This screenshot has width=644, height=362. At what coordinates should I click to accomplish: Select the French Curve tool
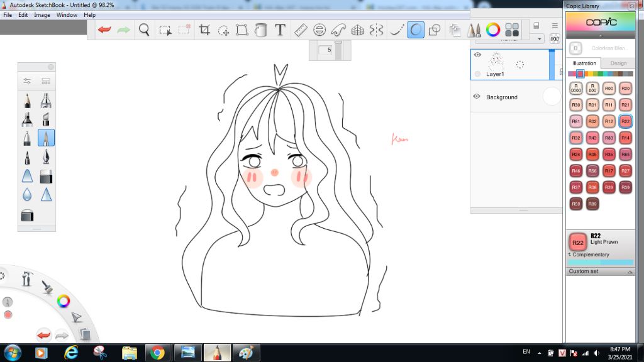click(338, 30)
